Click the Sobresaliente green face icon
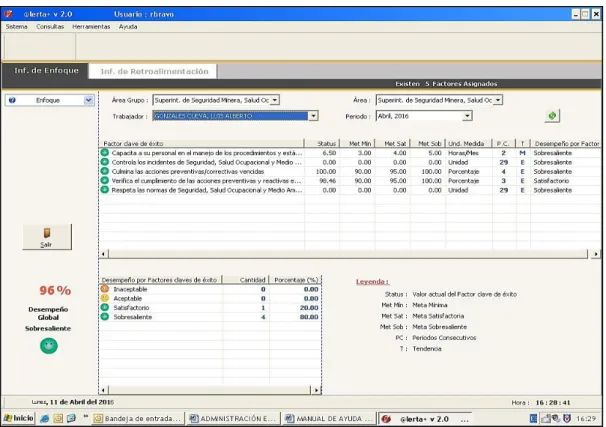The width and height of the screenshot is (606, 427). pyautogui.click(x=105, y=316)
